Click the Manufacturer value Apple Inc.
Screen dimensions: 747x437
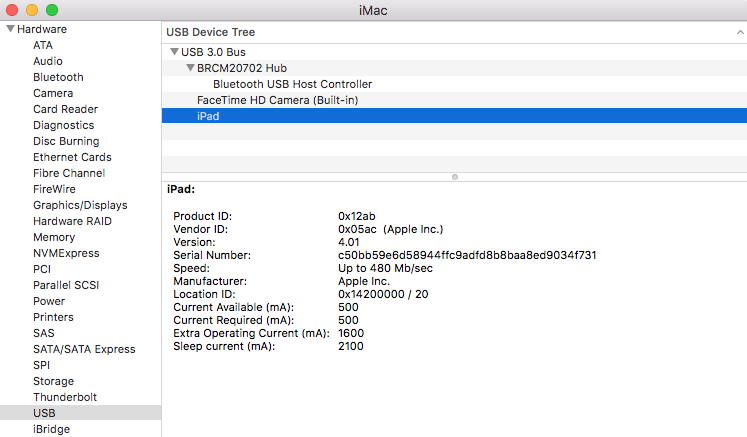click(x=364, y=281)
